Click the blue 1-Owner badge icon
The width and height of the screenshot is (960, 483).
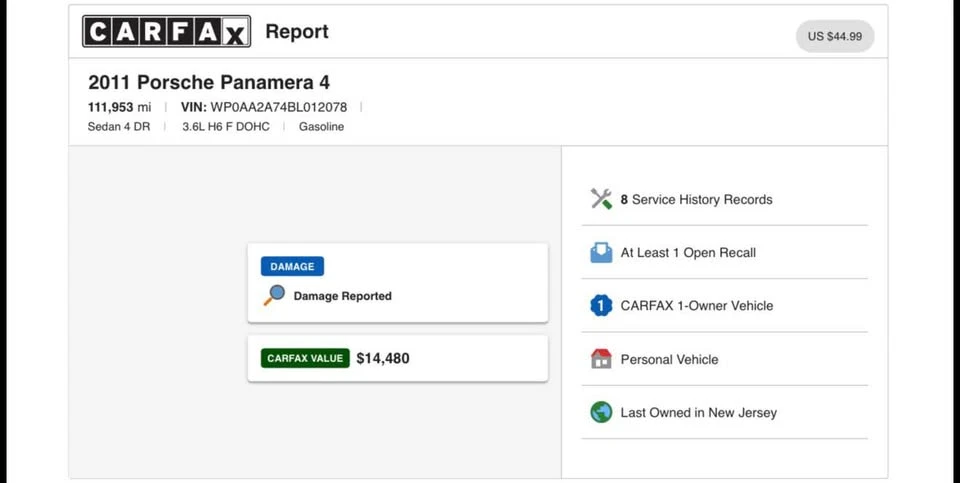click(x=601, y=305)
